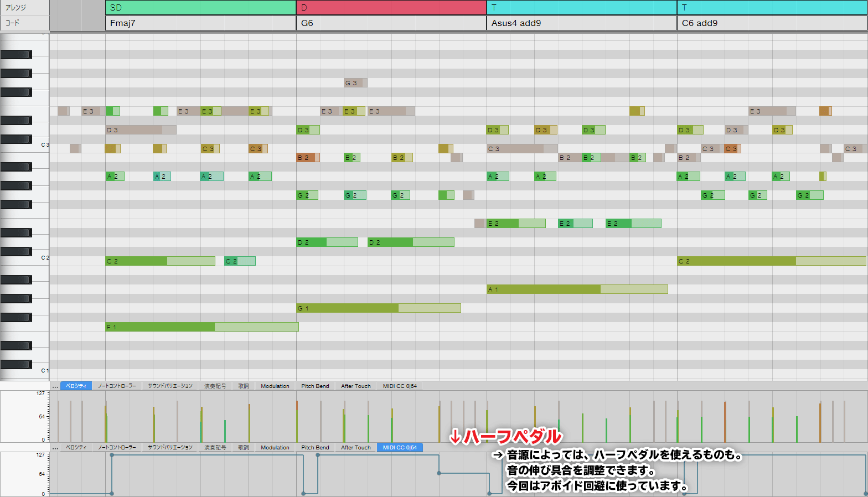This screenshot has height=497, width=868.
Task: Select the G 3 note in the G6 bar
Action: coord(355,83)
